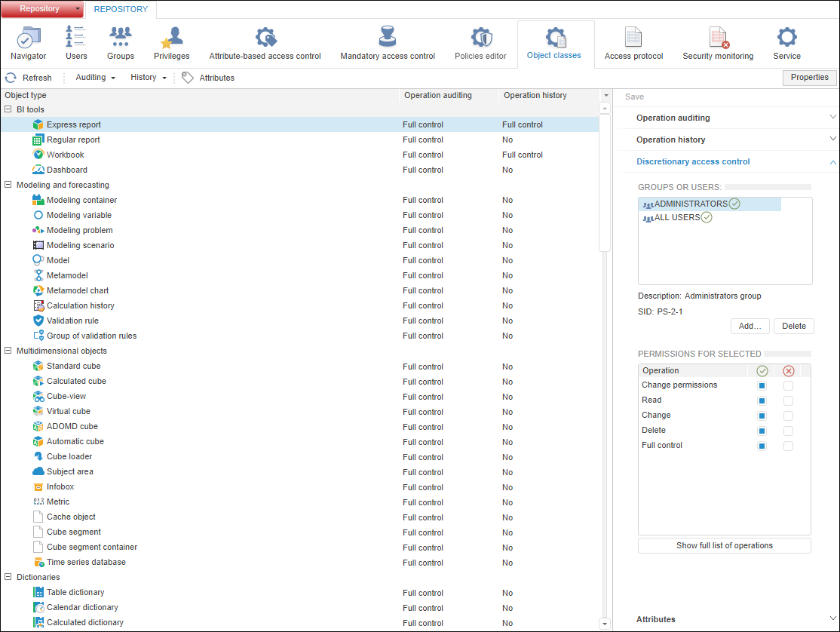Click the Refresh toolbar icon

pyautogui.click(x=11, y=78)
